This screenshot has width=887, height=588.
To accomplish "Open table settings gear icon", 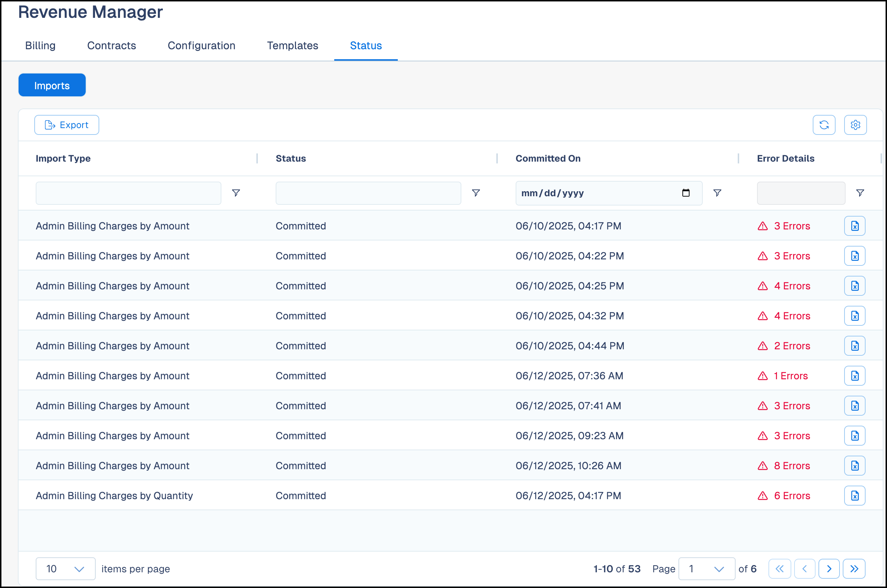I will coord(856,125).
